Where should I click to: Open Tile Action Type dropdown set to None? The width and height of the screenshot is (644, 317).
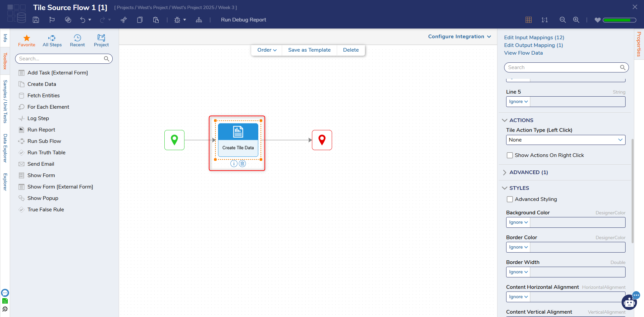(x=566, y=140)
